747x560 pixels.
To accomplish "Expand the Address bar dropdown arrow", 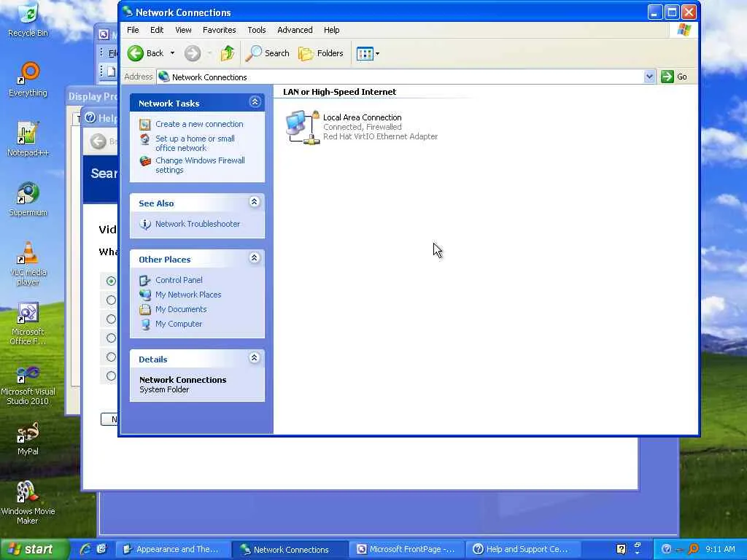I will coord(649,77).
